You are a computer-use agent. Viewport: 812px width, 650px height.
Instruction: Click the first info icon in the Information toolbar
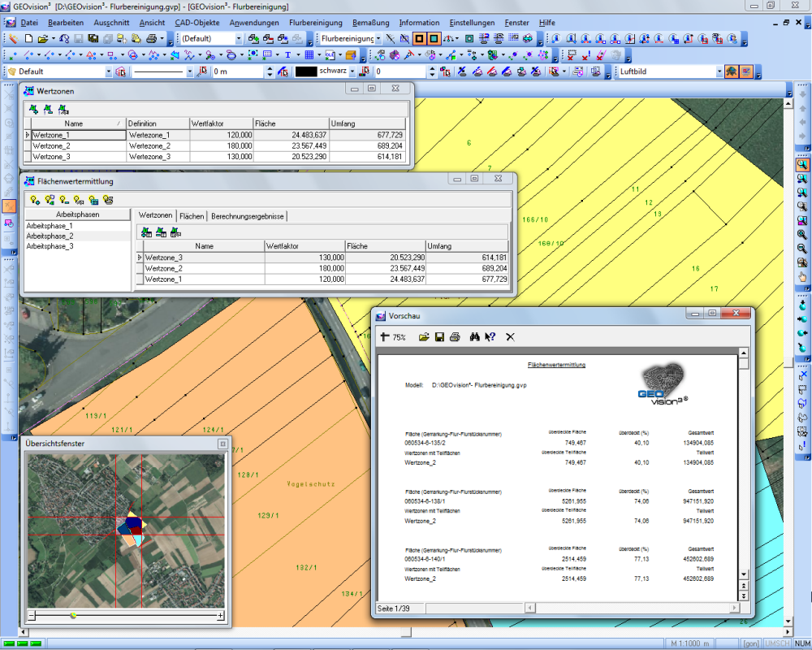pyautogui.click(x=556, y=38)
